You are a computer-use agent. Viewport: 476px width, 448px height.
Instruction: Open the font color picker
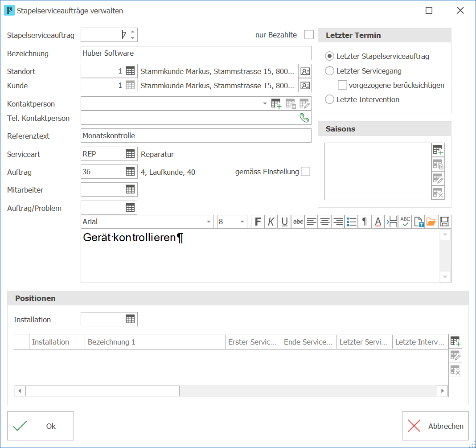378,222
